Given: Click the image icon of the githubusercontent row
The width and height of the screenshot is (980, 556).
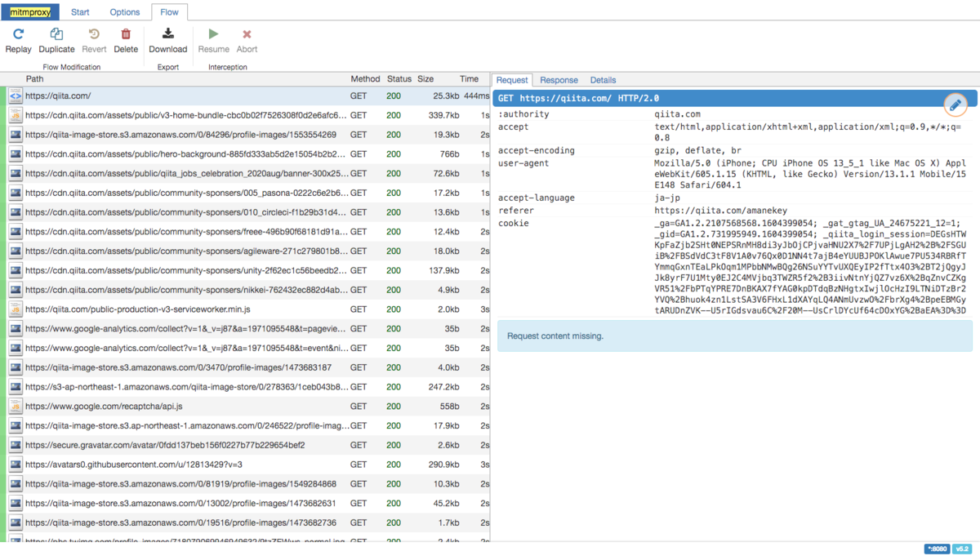Looking at the screenshot, I should tap(16, 465).
